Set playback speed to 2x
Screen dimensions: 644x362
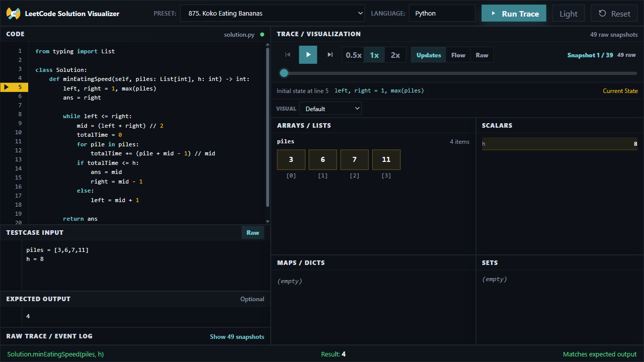pos(395,55)
